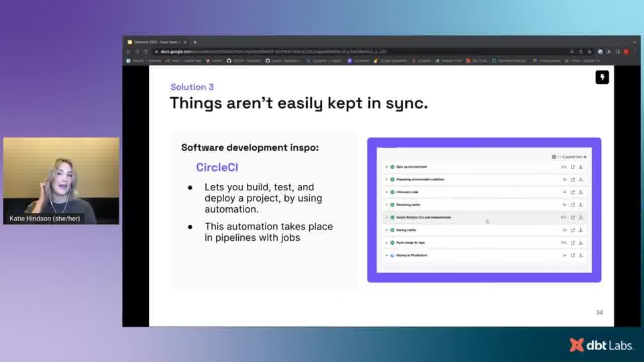
Task: Download output of Spin up environment step
Action: click(581, 167)
